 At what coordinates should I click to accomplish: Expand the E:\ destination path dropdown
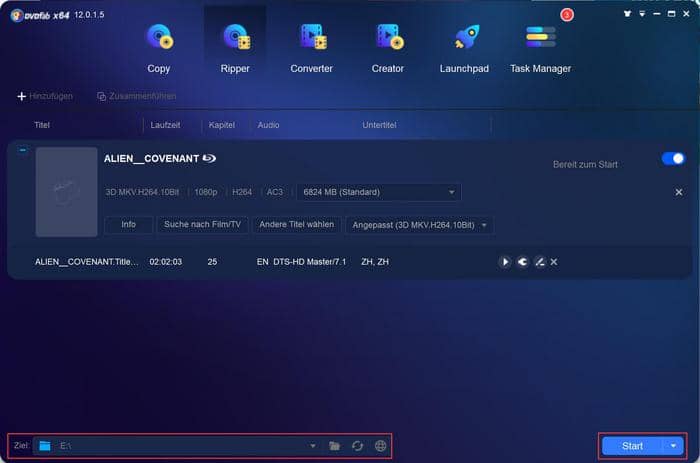[312, 446]
